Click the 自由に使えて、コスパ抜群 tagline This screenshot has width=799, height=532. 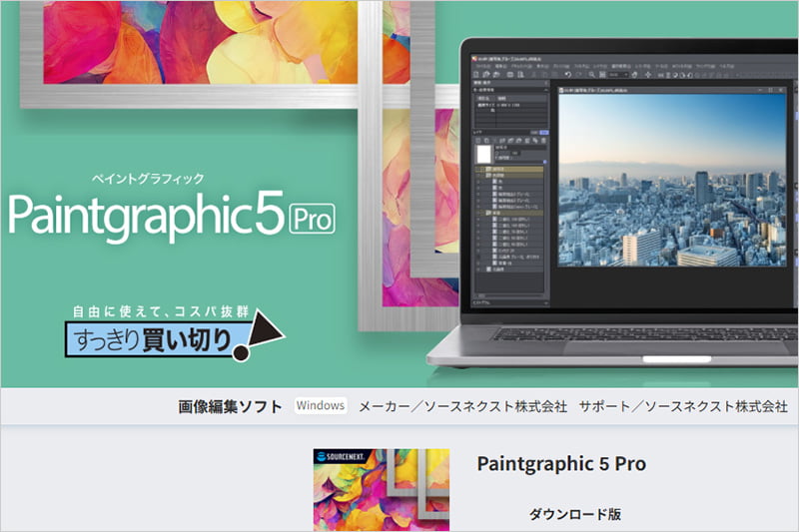click(161, 311)
